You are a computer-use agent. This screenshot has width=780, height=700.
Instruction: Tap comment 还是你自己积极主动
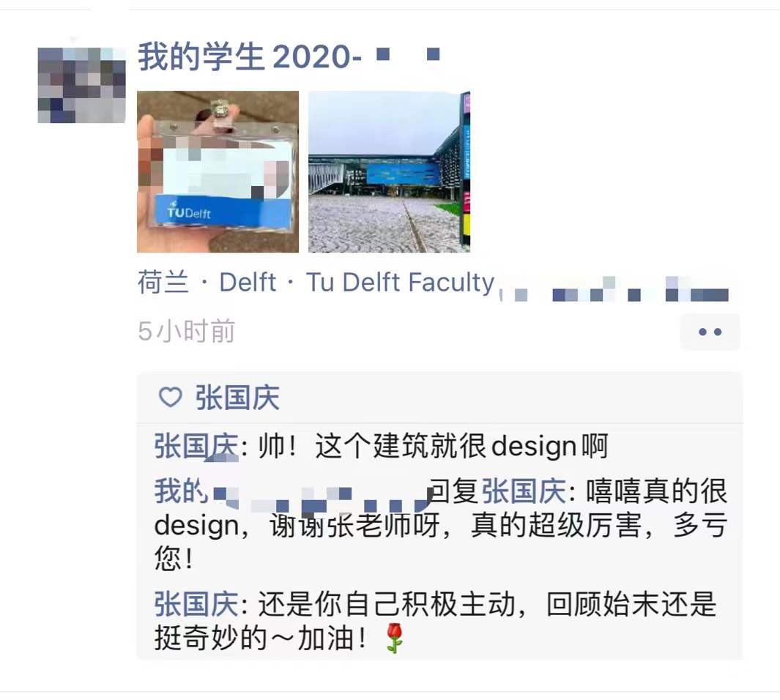[386, 604]
